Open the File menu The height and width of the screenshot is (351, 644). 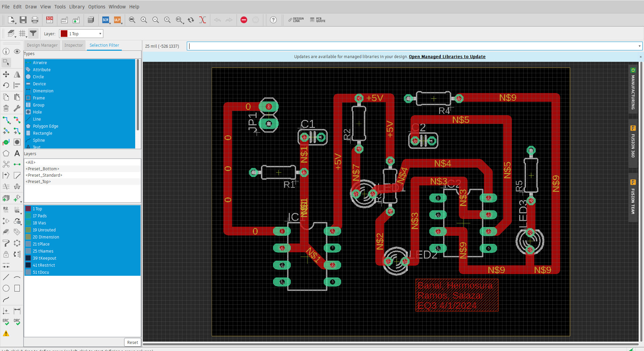point(6,7)
